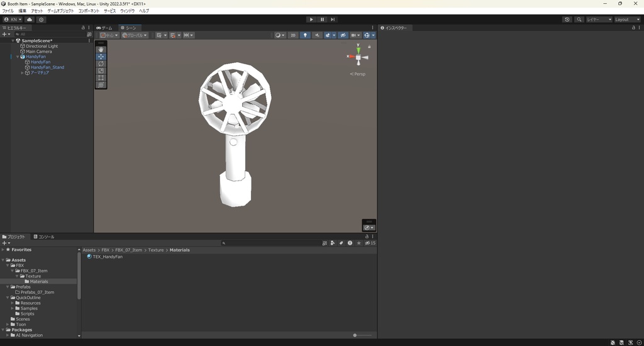Select the Move tool in scene toolbar
Viewport: 644px width, 346px height.
(101, 57)
